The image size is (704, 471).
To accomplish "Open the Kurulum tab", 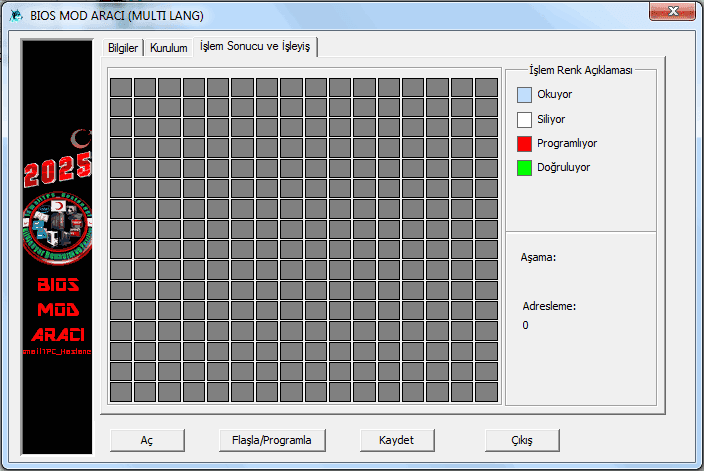I will point(168,48).
